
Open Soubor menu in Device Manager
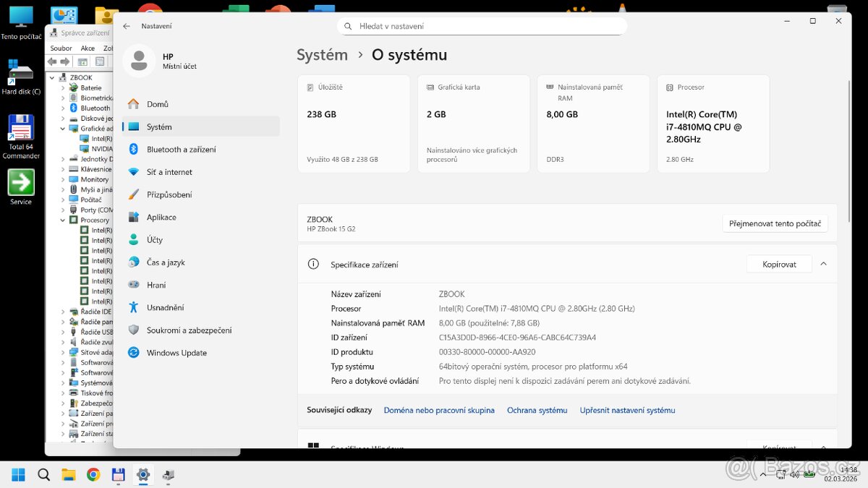click(x=61, y=48)
